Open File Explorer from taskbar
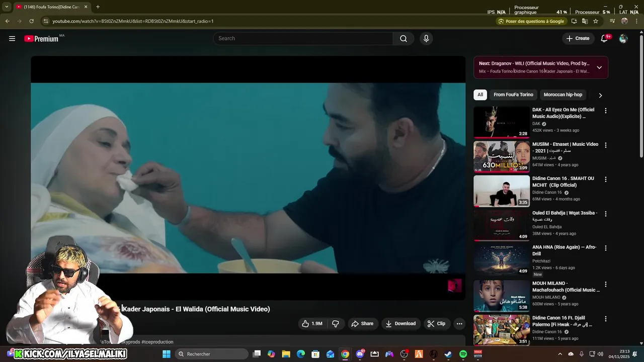 coord(286,354)
